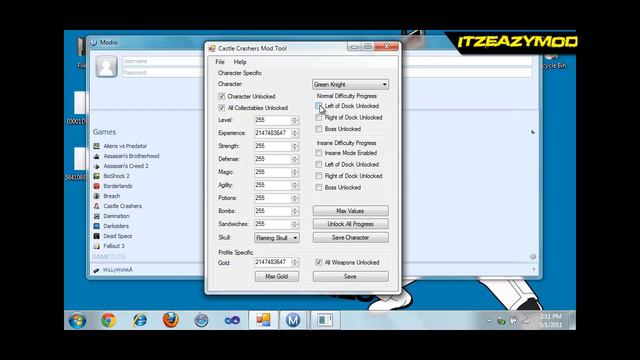Check Insane Difficulty Boss Unlocked
The image size is (640, 360).
[x=319, y=187]
